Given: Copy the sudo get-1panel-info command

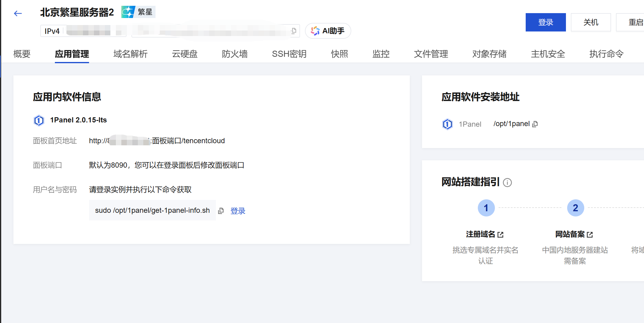Looking at the screenshot, I should (x=221, y=211).
